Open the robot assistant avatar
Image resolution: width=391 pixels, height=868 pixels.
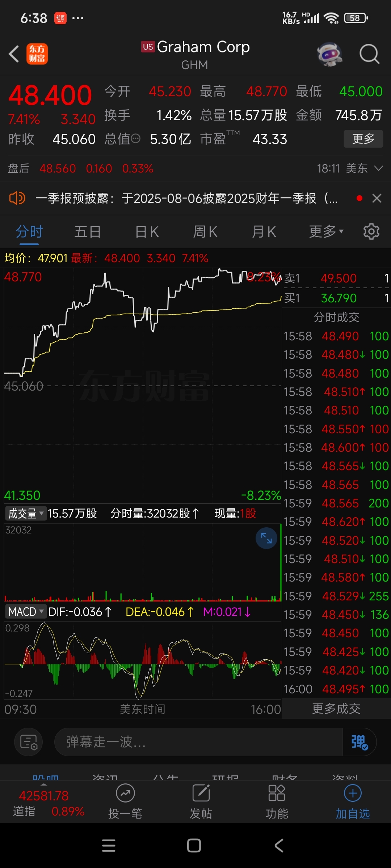(x=329, y=54)
